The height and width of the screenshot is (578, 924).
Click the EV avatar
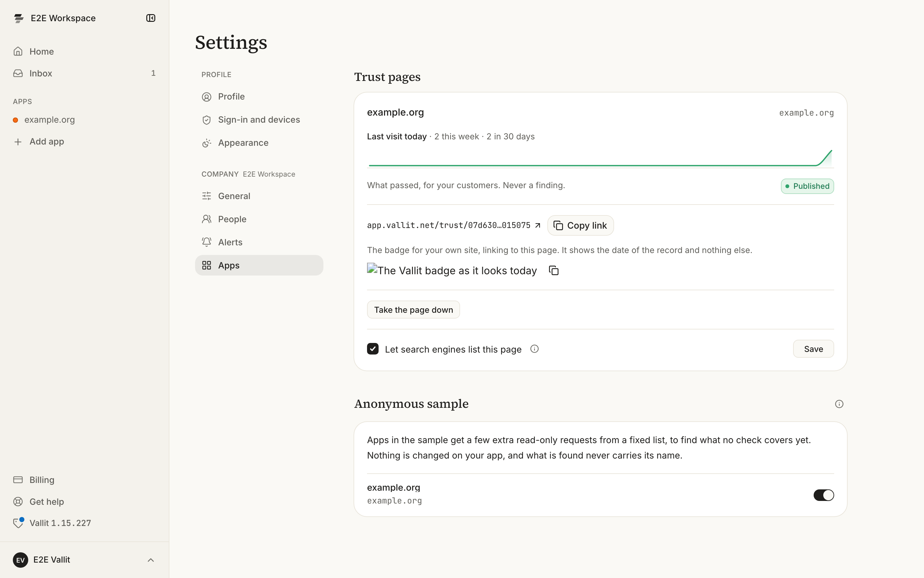coord(20,560)
